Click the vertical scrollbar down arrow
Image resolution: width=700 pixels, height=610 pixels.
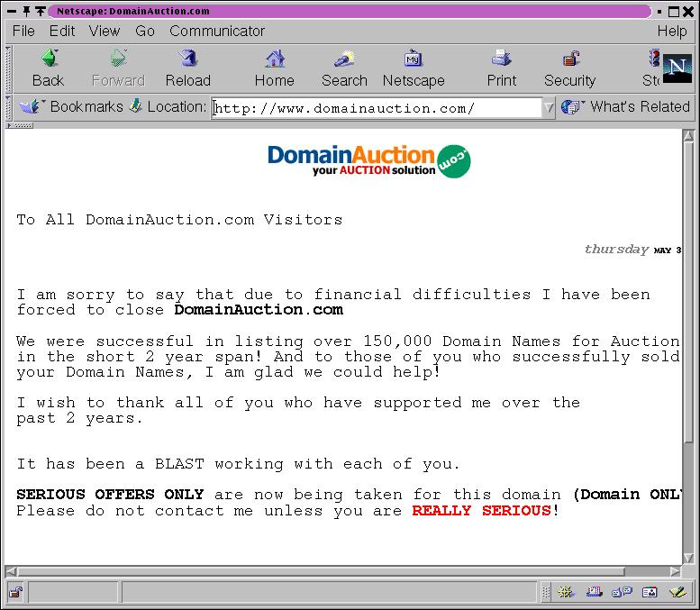(x=688, y=559)
